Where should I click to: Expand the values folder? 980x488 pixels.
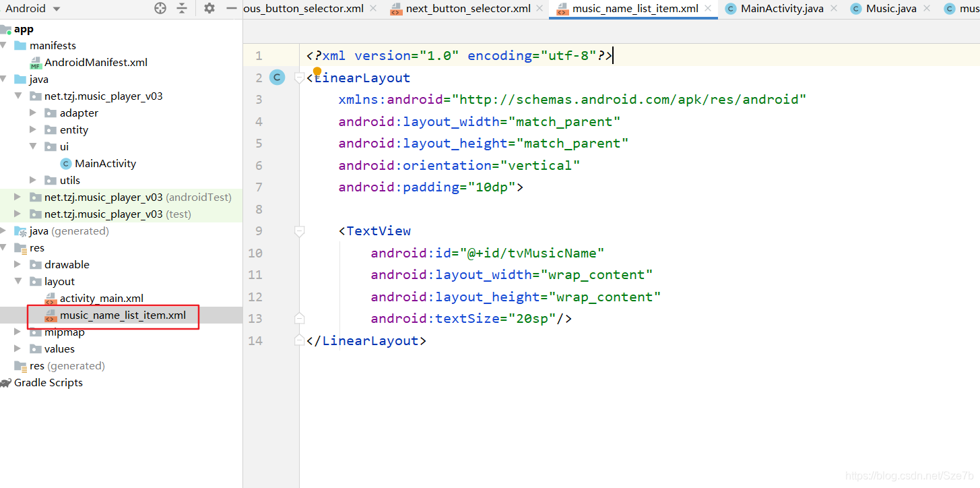(x=18, y=348)
